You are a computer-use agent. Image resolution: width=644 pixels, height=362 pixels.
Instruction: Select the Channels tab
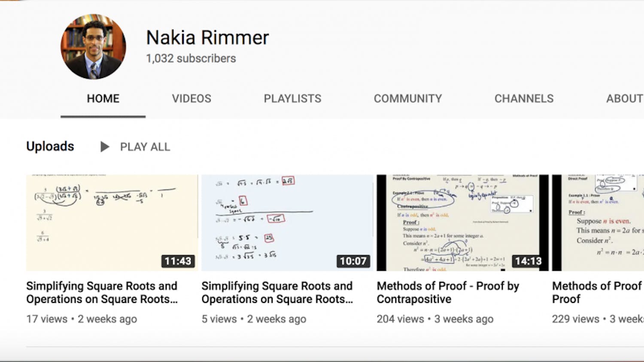coord(524,99)
